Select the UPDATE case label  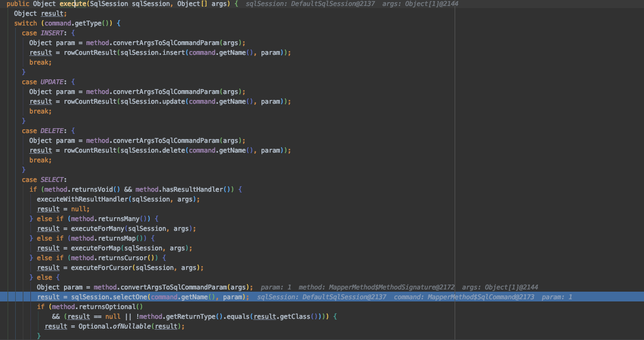52,82
